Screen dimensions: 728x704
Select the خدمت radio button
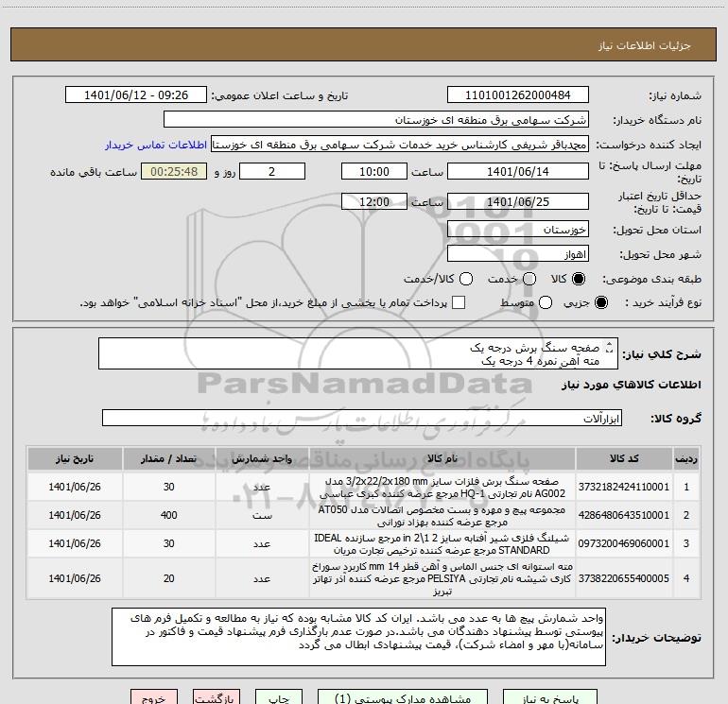529,279
